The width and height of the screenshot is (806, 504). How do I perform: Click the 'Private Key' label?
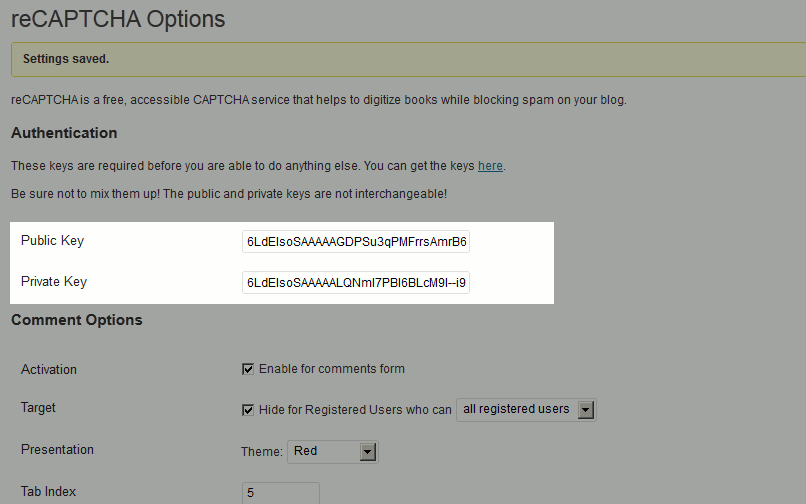coord(54,282)
